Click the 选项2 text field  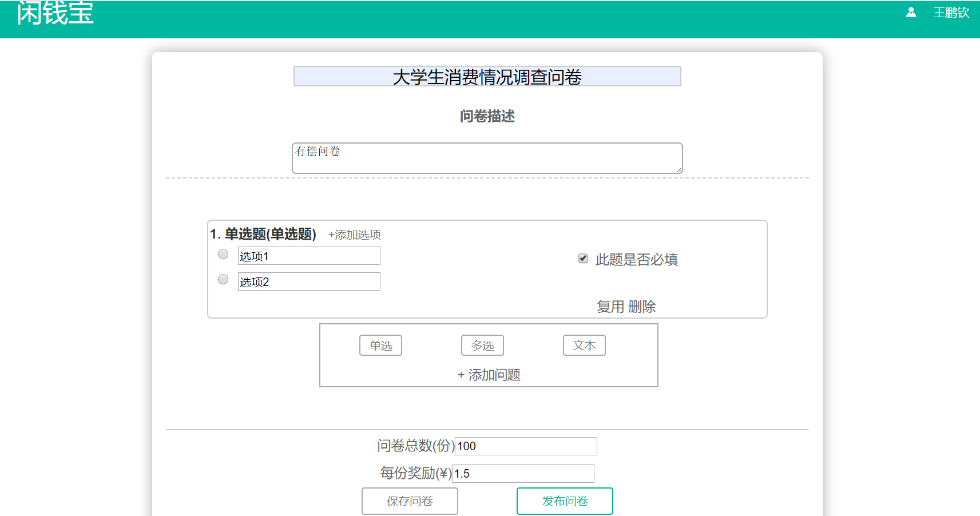pos(309,282)
